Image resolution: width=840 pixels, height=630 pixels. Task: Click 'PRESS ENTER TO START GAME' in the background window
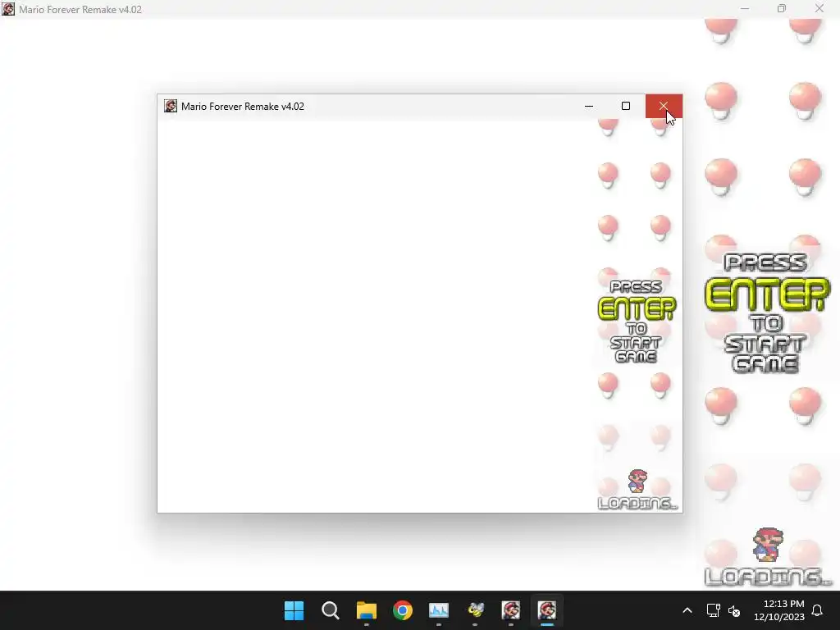coord(767,313)
